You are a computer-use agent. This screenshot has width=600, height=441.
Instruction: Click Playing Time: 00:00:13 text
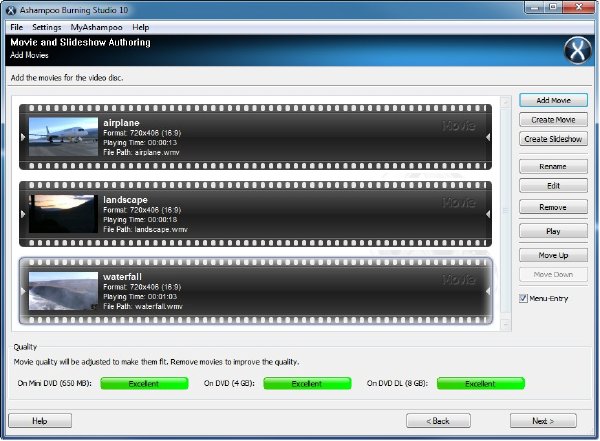pyautogui.click(x=140, y=143)
